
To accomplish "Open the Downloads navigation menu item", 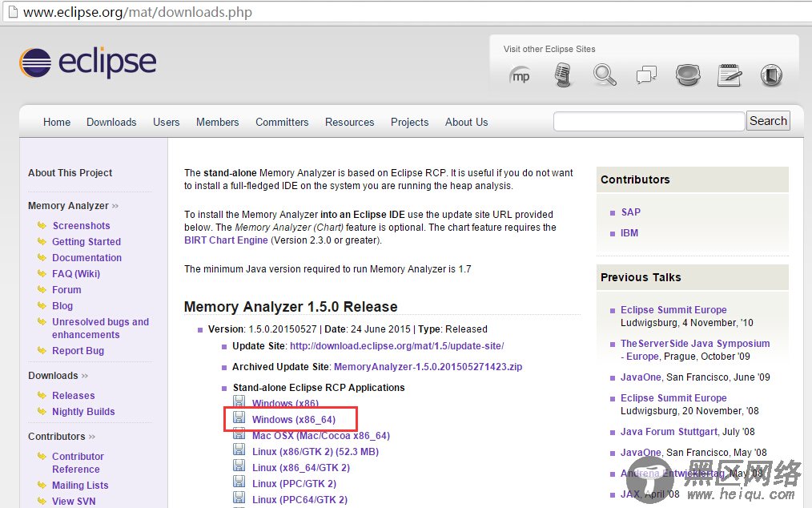I will (111, 123).
